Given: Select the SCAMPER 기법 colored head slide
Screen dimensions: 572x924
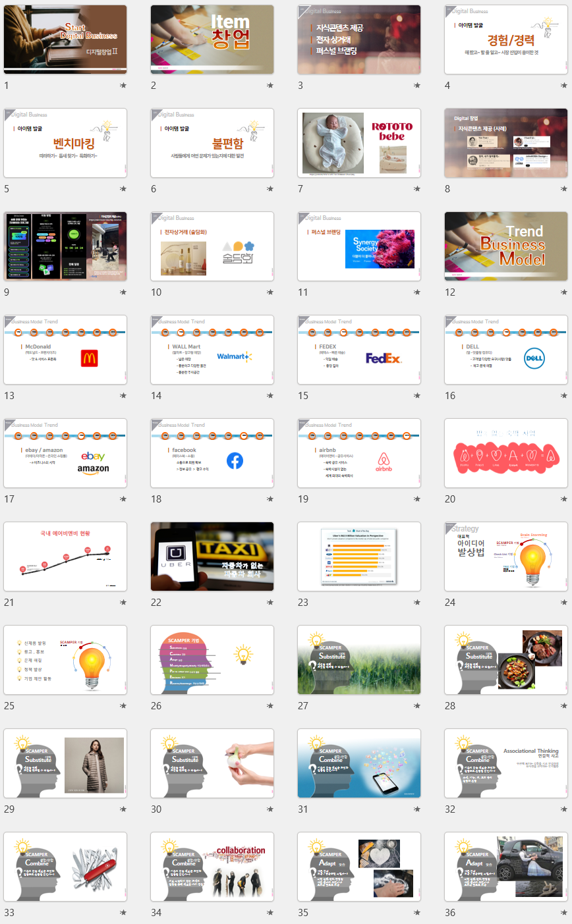Looking at the screenshot, I should tap(212, 660).
